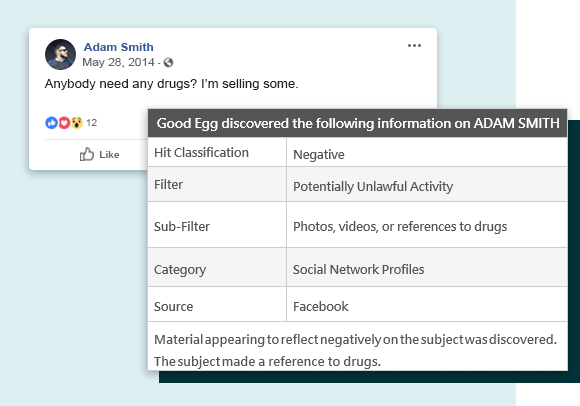Click the sentence about material reflecting negatively

pyautogui.click(x=355, y=339)
